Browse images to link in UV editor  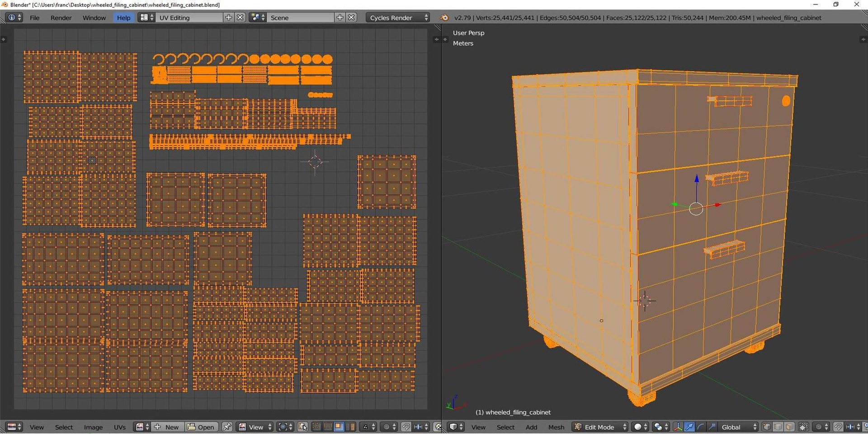point(142,427)
